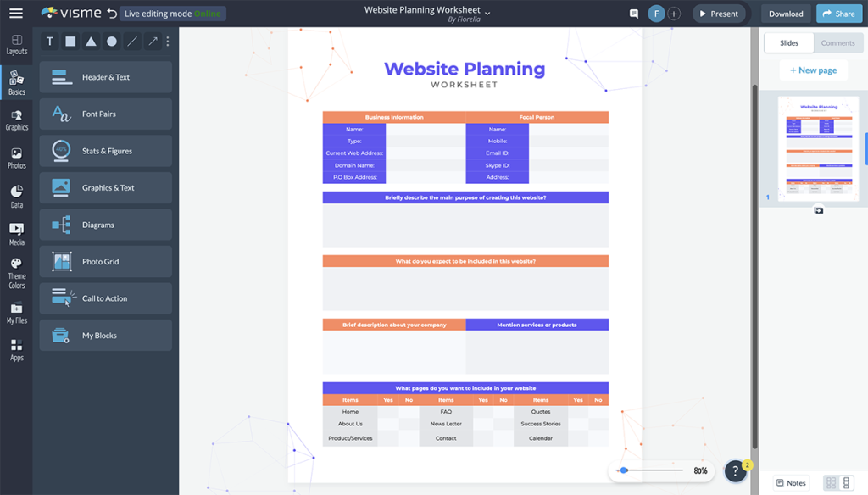Toggle Live editing mode

pos(172,13)
